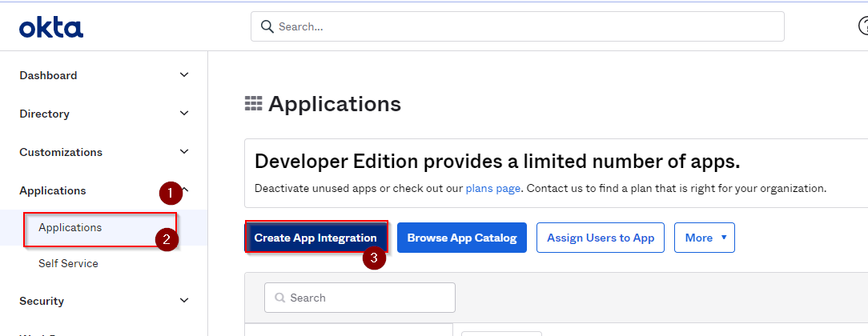Expand the Directory section chevron

[184, 114]
